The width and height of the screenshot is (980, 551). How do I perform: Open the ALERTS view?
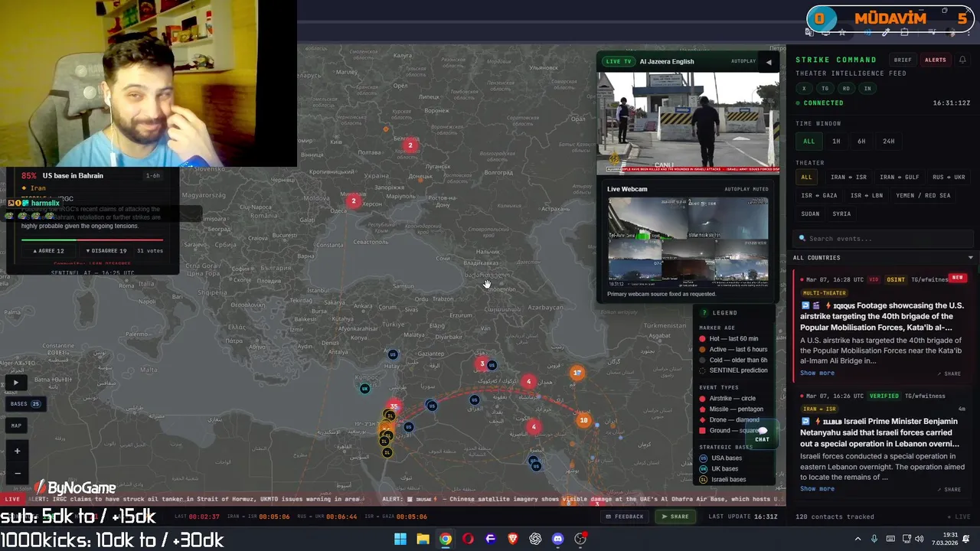tap(935, 60)
